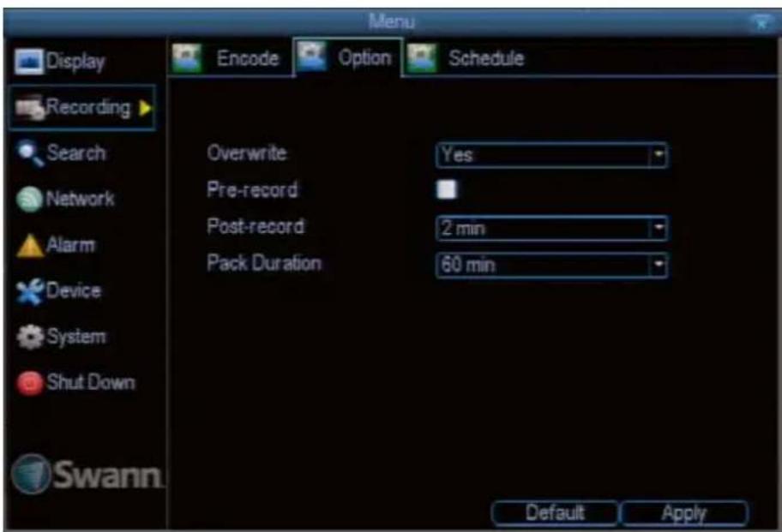Select the Option tab
Image resolution: width=782 pixels, height=532 pixels.
coord(347,57)
